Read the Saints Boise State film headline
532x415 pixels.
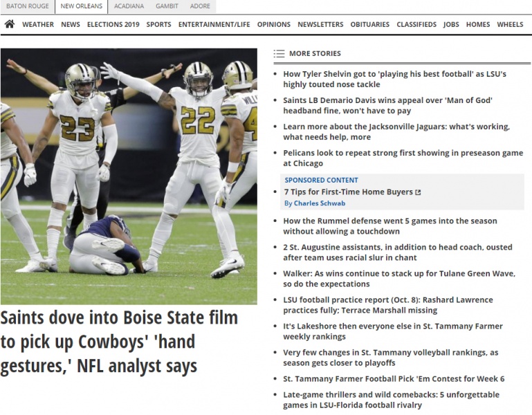pos(119,342)
